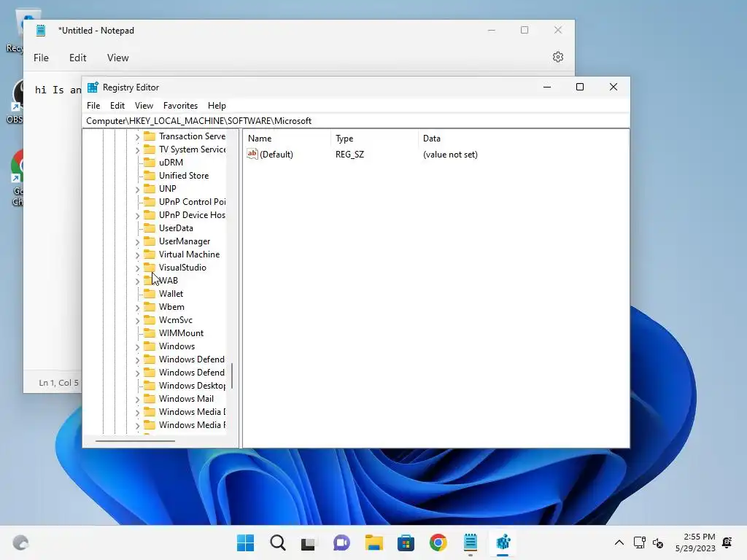Screen dimensions: 747x560
Task: Sort values by Name column header
Action: tap(287, 139)
